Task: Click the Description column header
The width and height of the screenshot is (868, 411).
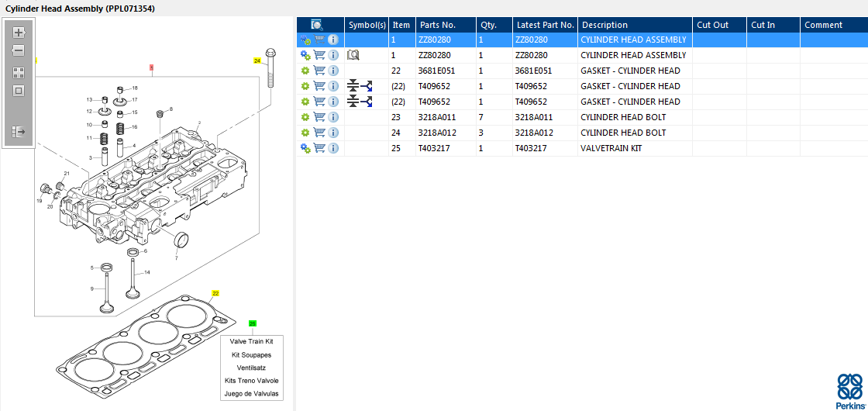Action: tap(604, 25)
